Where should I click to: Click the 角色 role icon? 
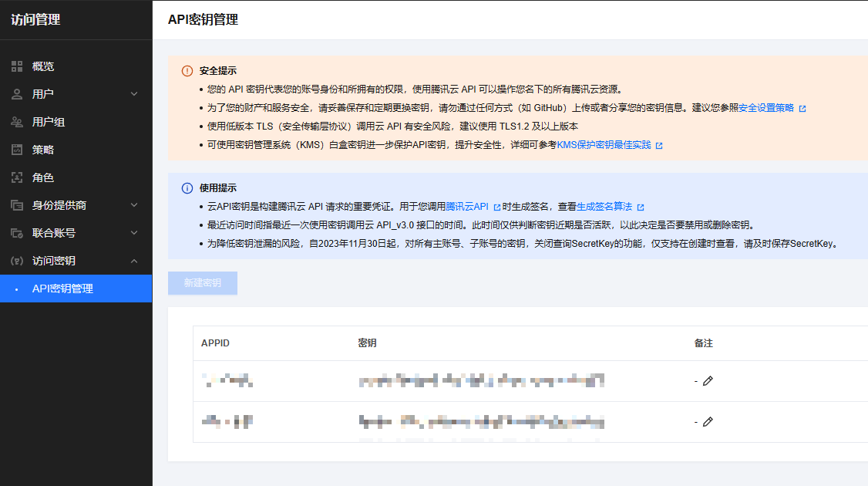pyautogui.click(x=17, y=177)
